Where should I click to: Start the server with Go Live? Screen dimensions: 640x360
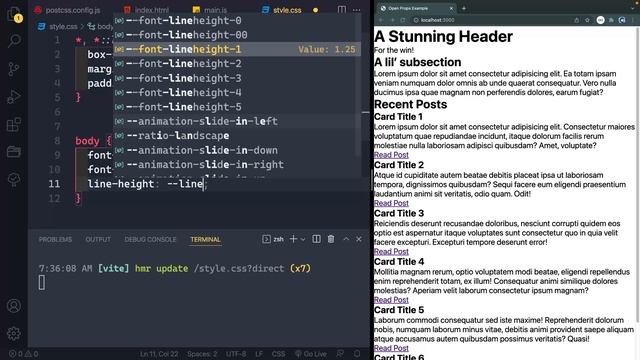(x=311, y=354)
